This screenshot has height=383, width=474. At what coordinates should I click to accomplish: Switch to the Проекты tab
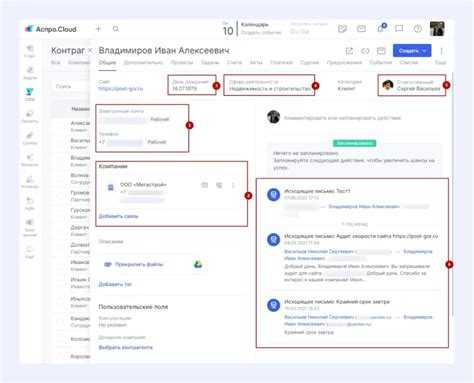[182, 63]
